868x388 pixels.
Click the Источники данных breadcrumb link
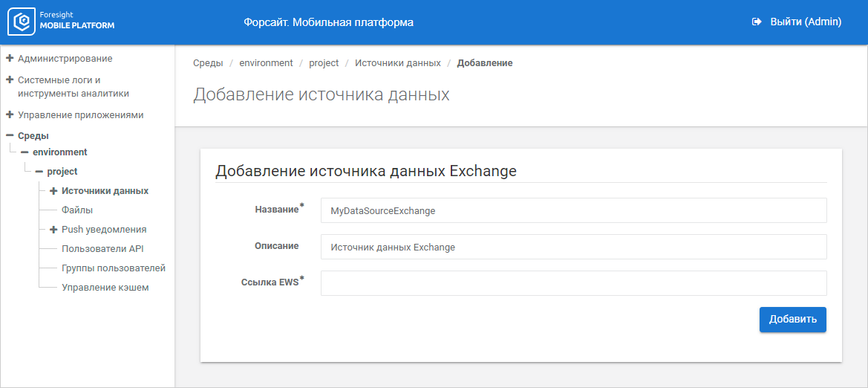[x=397, y=63]
